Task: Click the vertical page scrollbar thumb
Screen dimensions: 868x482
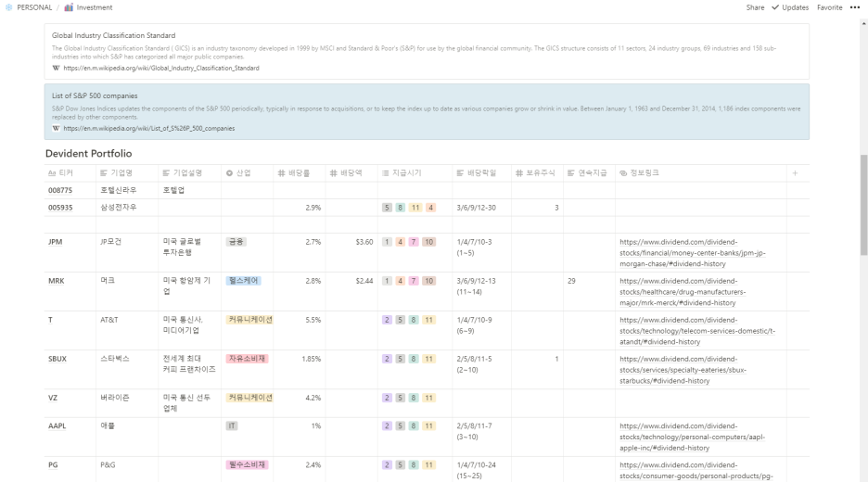Action: coord(863,205)
